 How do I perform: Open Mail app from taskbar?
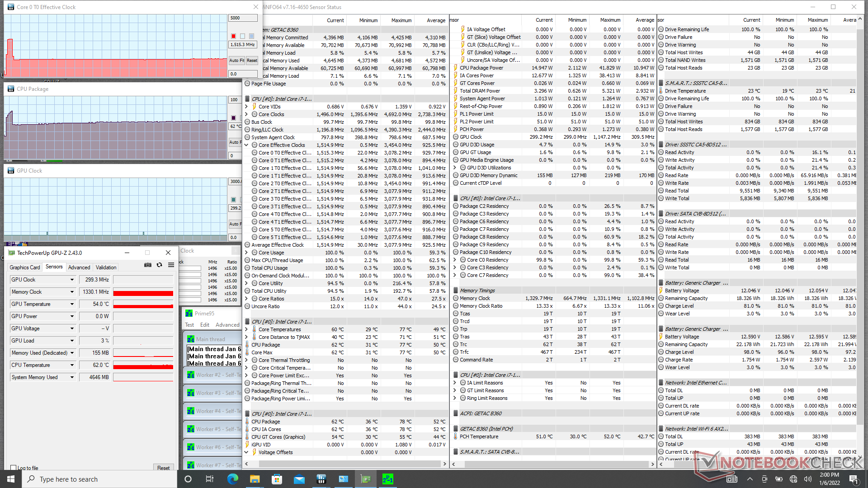299,479
